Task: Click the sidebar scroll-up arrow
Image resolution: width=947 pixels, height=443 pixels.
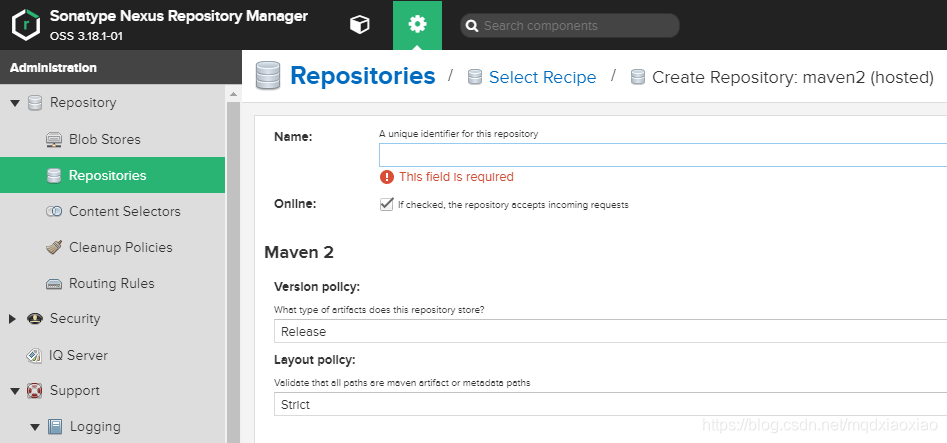Action: click(233, 94)
